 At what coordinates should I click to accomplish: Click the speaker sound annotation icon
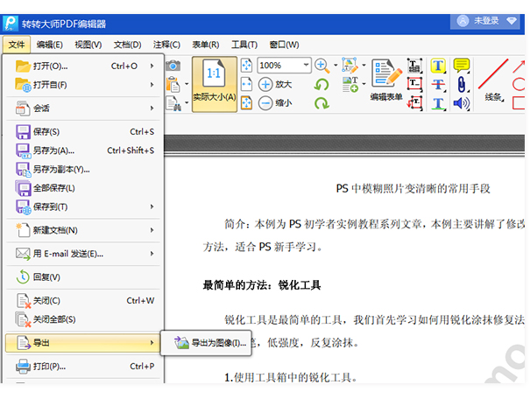(x=462, y=103)
